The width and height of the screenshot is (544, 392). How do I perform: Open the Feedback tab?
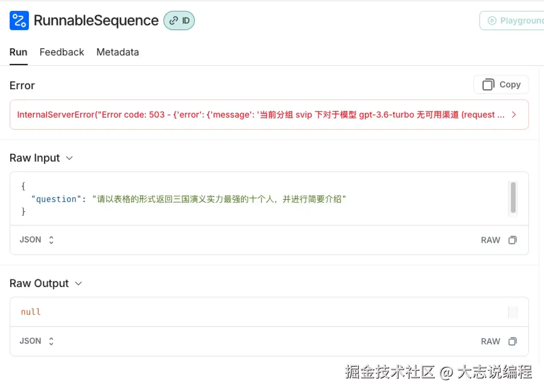tap(62, 52)
